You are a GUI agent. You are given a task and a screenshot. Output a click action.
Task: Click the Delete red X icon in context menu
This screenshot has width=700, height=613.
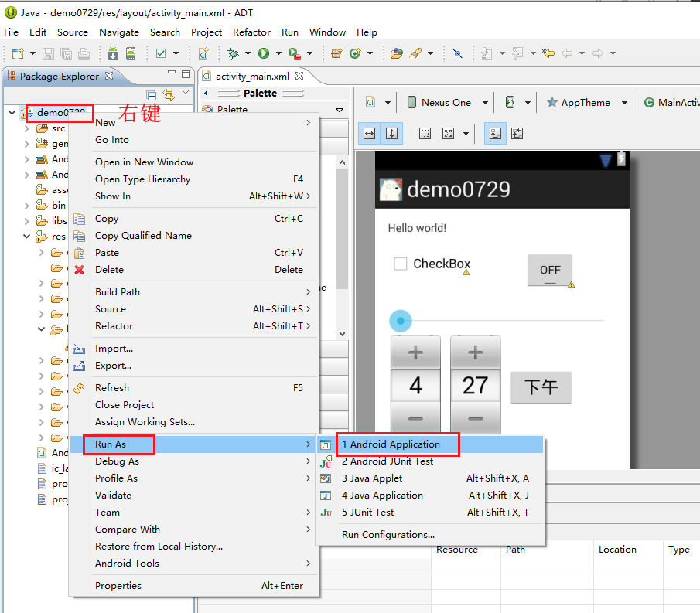pos(79,270)
